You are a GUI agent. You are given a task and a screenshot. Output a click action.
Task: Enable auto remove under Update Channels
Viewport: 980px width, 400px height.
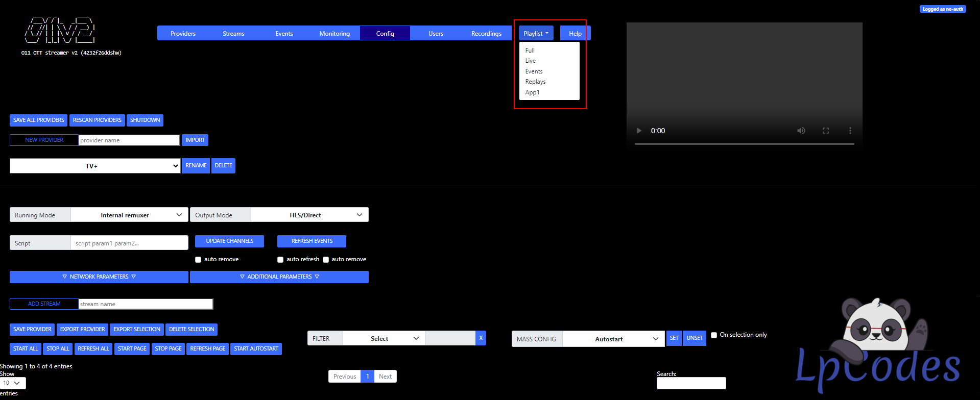click(x=198, y=260)
